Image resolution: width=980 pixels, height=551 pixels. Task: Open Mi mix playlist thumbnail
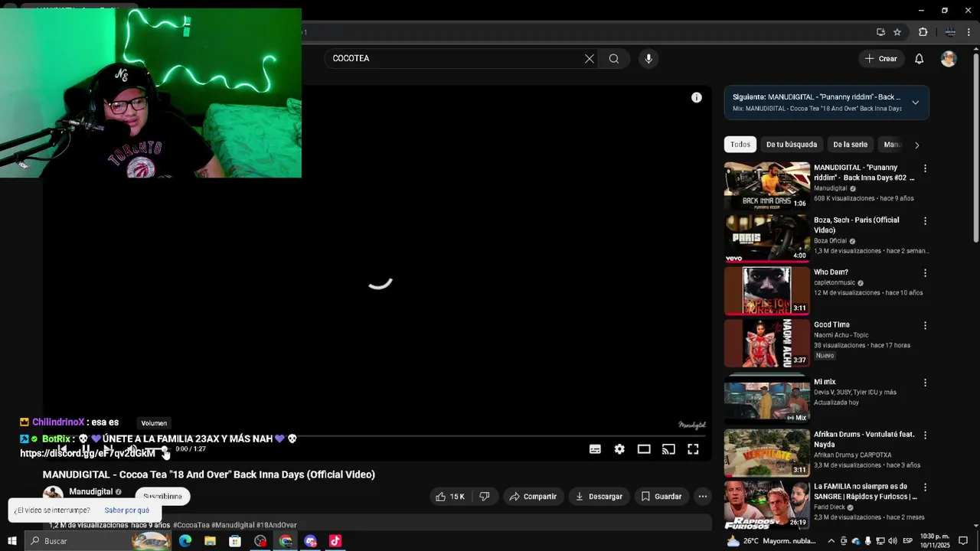coord(767,399)
